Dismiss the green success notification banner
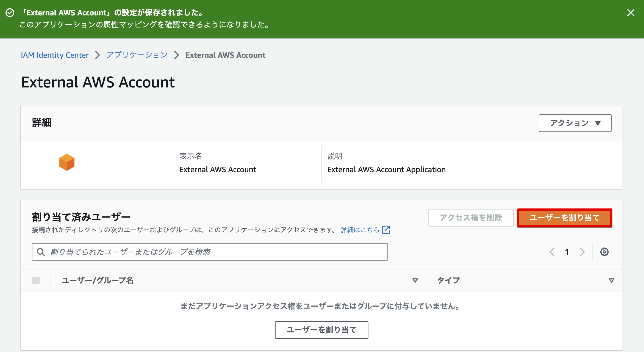 (631, 13)
